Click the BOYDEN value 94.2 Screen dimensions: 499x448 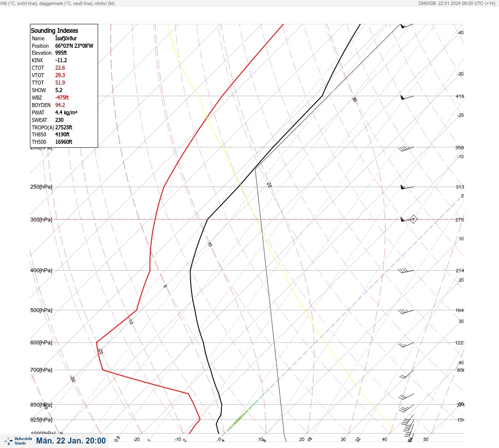[60, 105]
